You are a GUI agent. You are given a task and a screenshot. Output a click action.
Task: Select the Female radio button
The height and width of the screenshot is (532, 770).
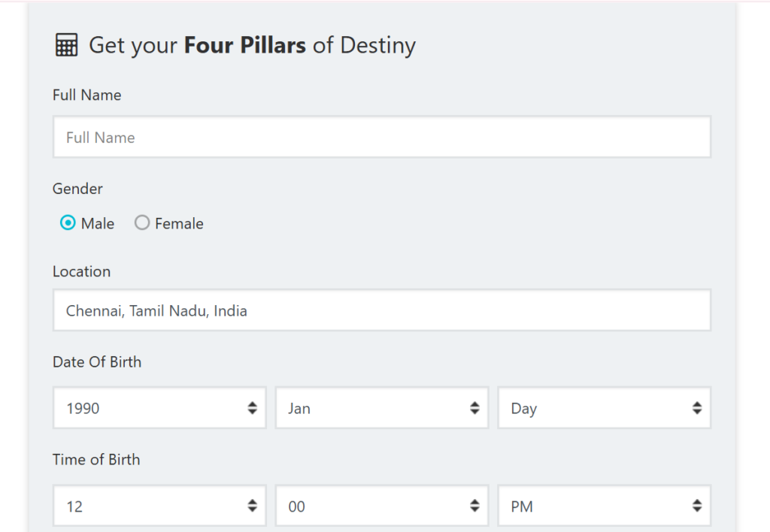[142, 223]
